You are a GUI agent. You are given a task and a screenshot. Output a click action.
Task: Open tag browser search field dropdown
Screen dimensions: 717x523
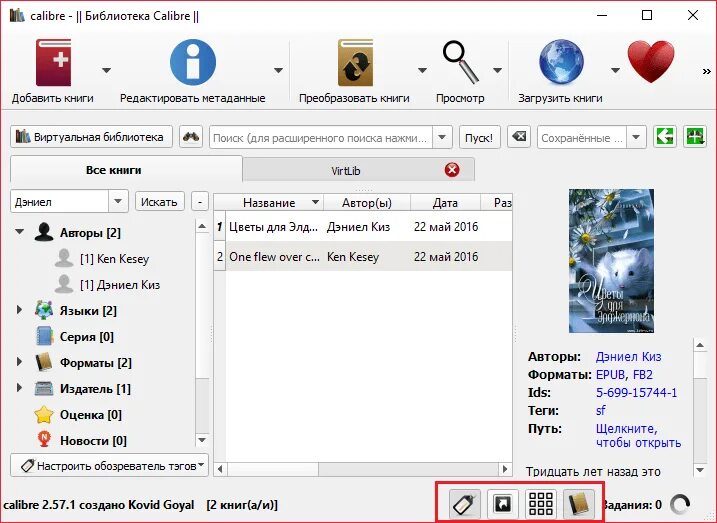pos(118,202)
